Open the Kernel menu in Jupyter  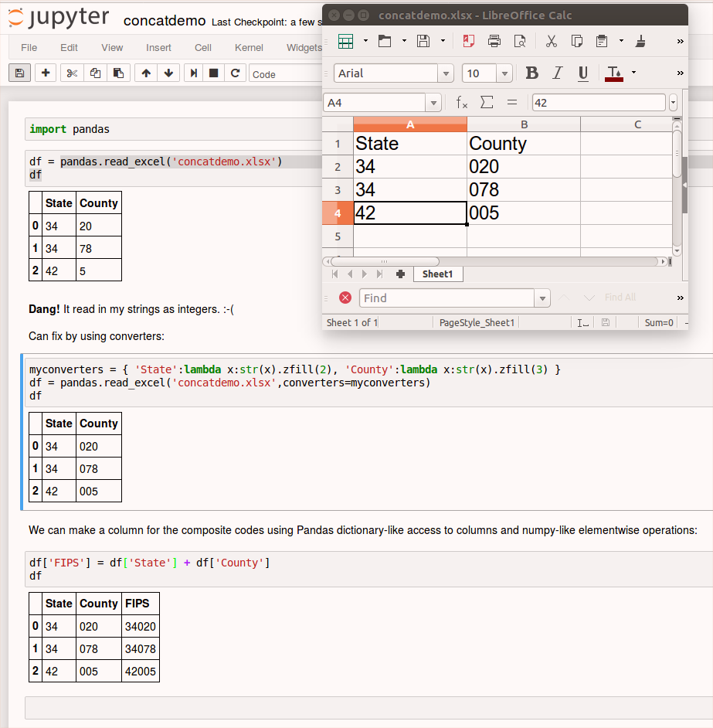[249, 48]
